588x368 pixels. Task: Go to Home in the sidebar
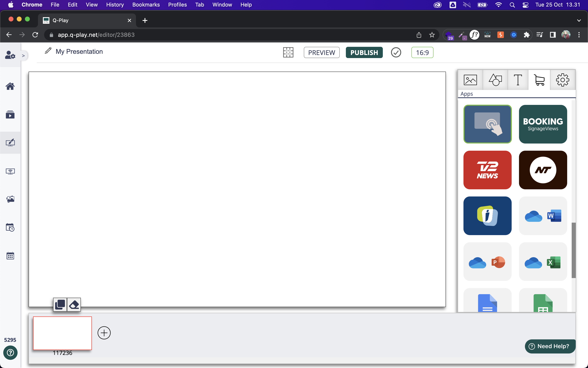tap(10, 86)
